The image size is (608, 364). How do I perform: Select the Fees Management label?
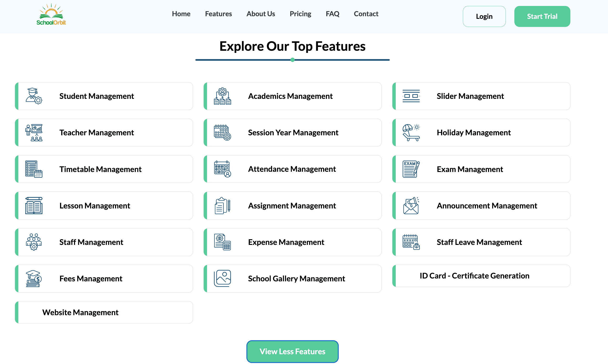pos(91,279)
